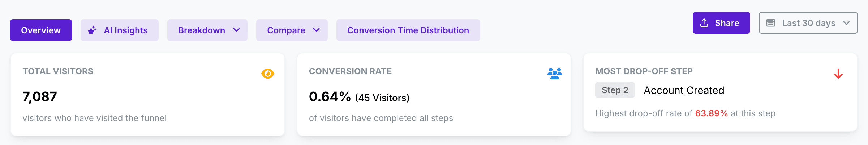Viewport: 868px width, 145px height.
Task: Expand the Breakdown dropdown chevron
Action: point(237,30)
